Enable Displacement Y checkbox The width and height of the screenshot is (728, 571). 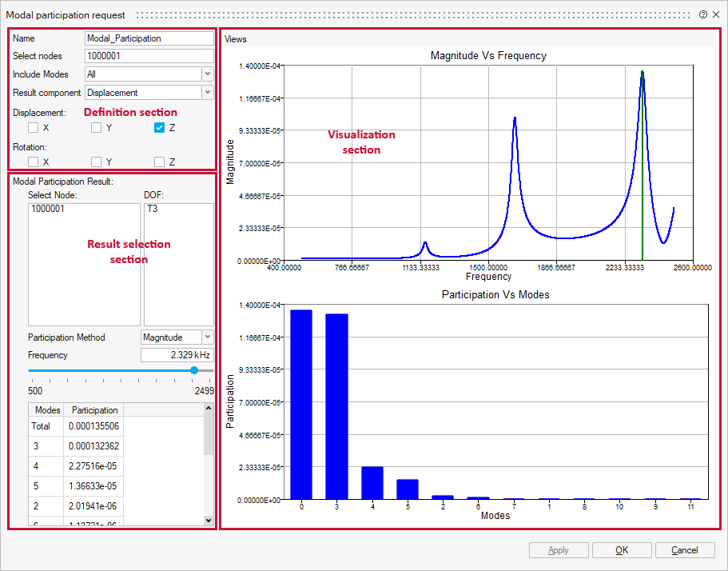[x=96, y=128]
